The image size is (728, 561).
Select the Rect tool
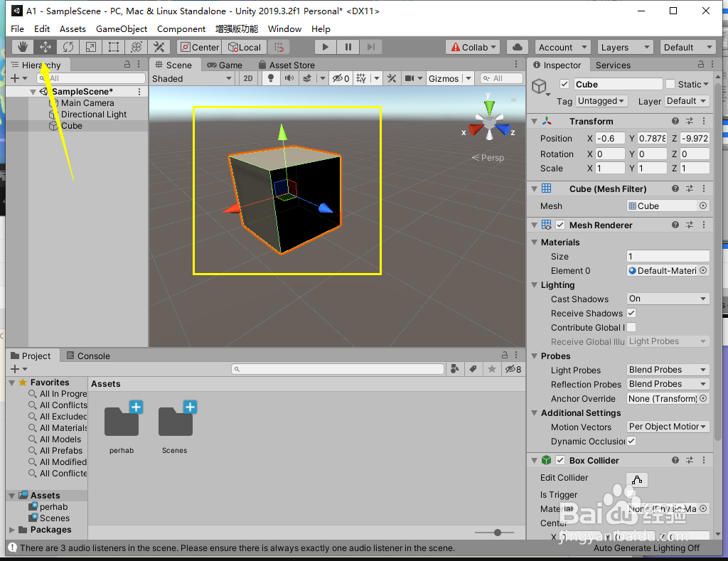[114, 47]
